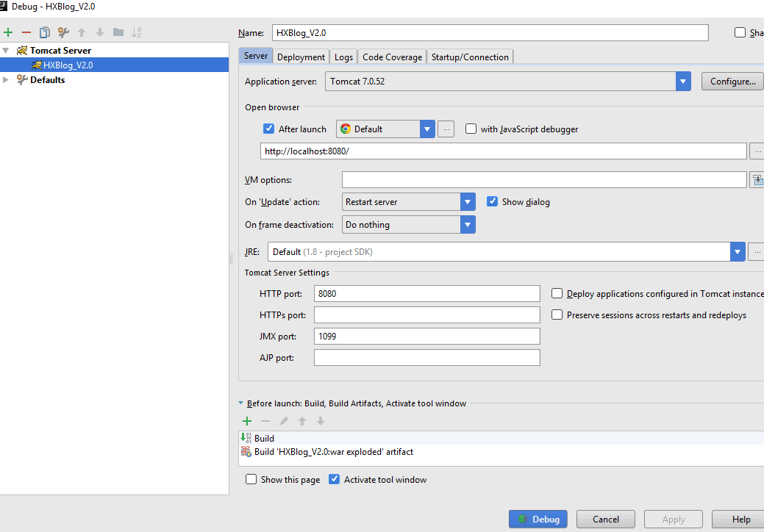
Task: Click into the VM options field
Action: pos(544,180)
